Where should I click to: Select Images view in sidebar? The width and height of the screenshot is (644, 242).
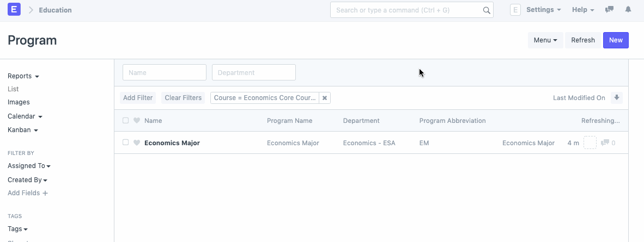click(19, 102)
